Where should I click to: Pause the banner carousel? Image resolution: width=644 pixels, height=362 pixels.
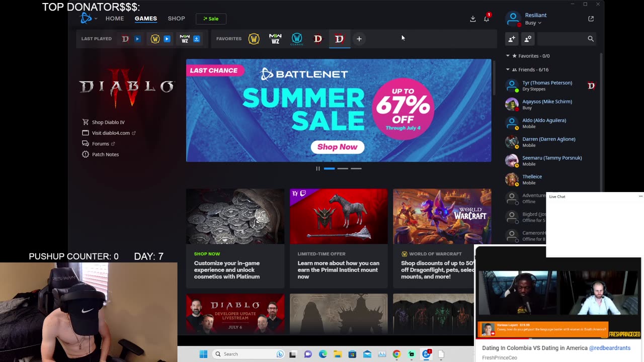(317, 168)
